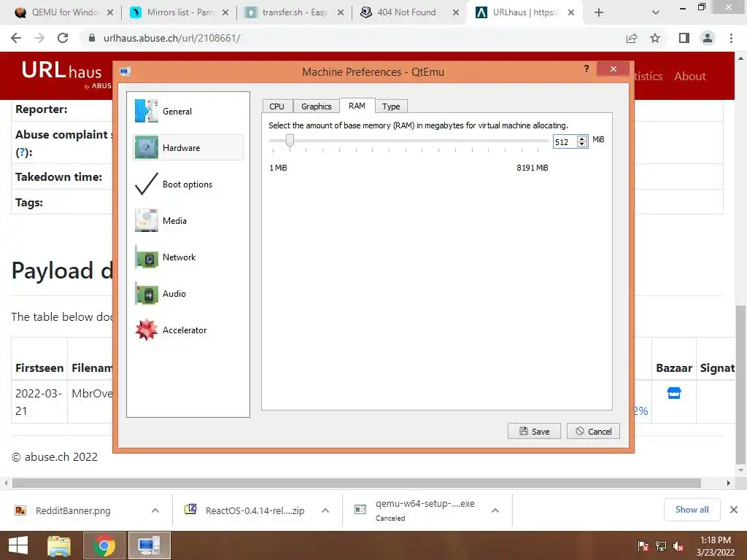Screen dimensions: 747x560
Task: Open Chrome tab search chevron
Action: click(x=656, y=12)
